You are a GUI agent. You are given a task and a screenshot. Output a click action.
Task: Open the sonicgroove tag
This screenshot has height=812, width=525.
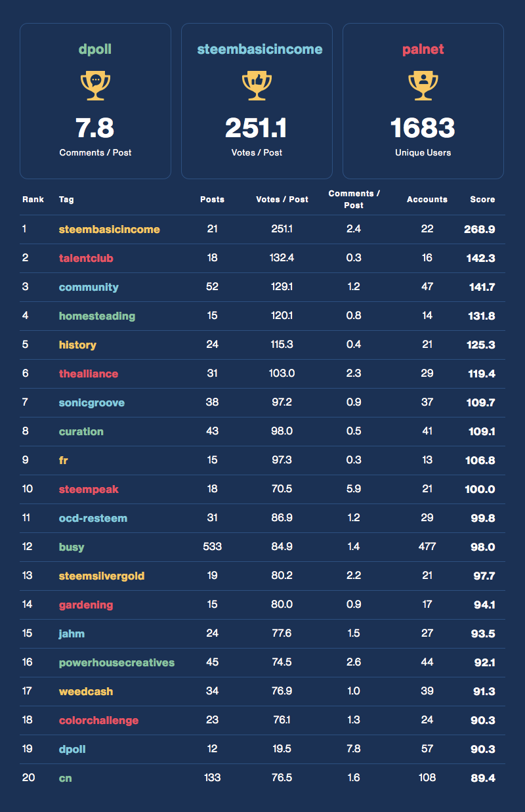coord(91,402)
